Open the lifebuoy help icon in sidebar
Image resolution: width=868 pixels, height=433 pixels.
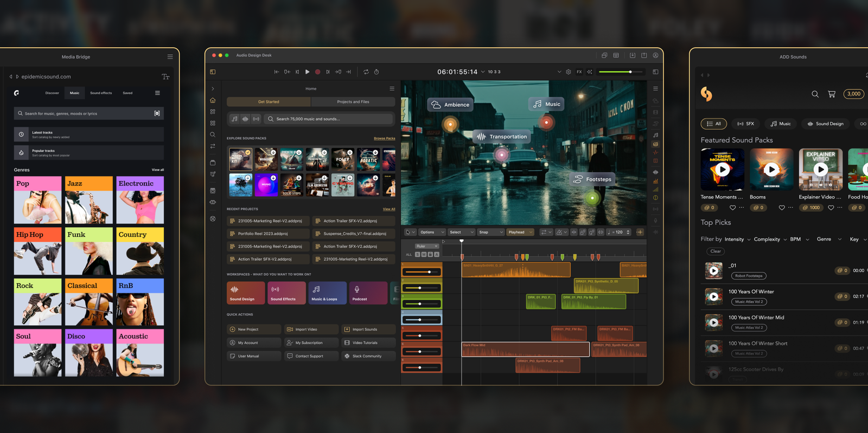(x=213, y=219)
